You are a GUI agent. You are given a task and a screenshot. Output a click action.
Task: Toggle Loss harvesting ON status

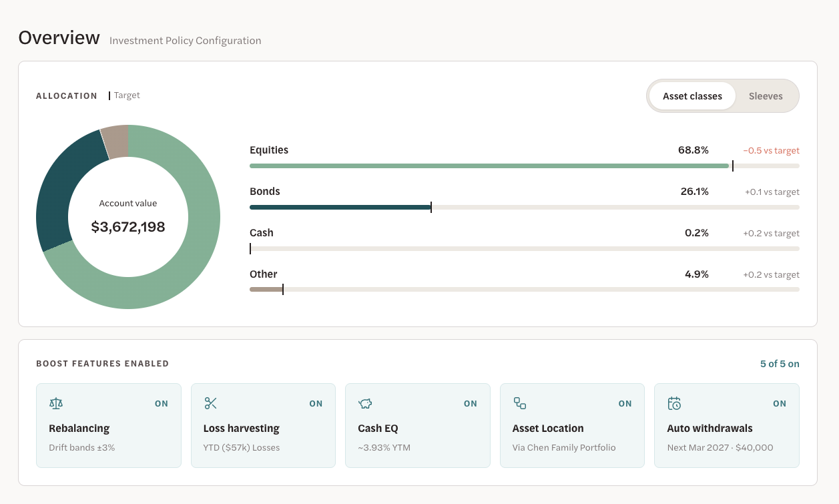[x=316, y=403]
